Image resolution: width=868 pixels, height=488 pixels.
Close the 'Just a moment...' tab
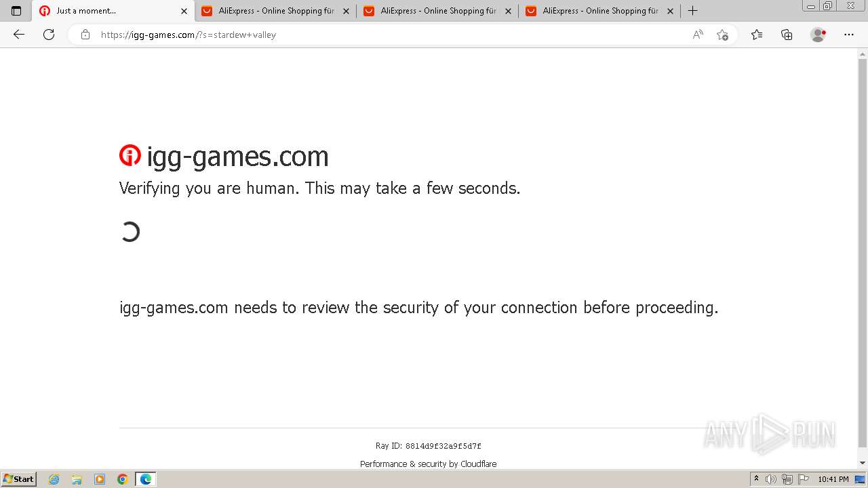(x=184, y=11)
